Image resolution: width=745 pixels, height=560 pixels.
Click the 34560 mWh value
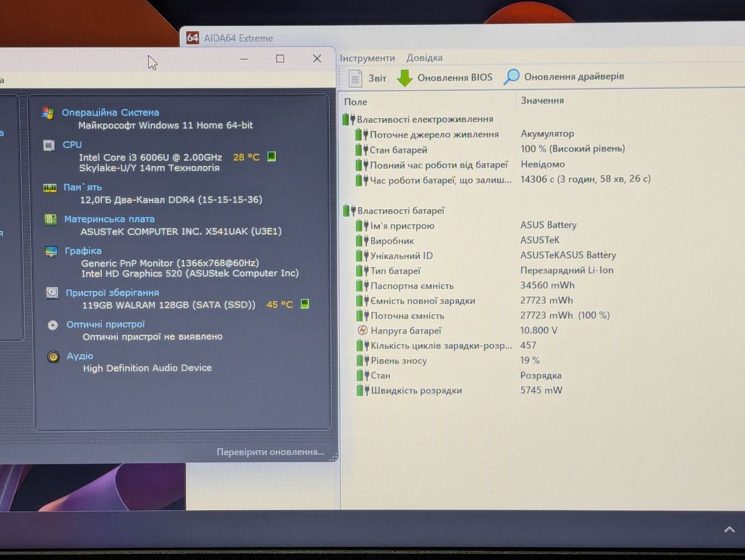[x=547, y=286]
